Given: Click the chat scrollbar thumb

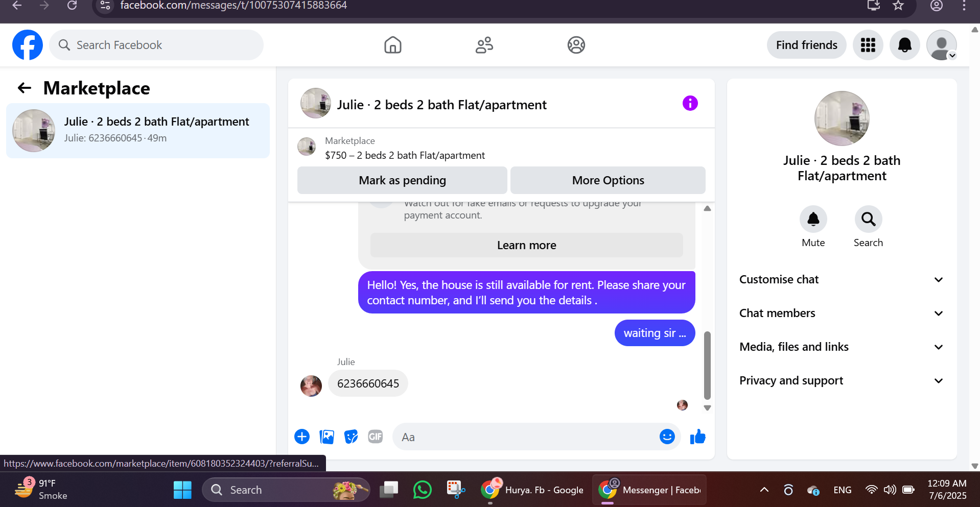Looking at the screenshot, I should 707,365.
